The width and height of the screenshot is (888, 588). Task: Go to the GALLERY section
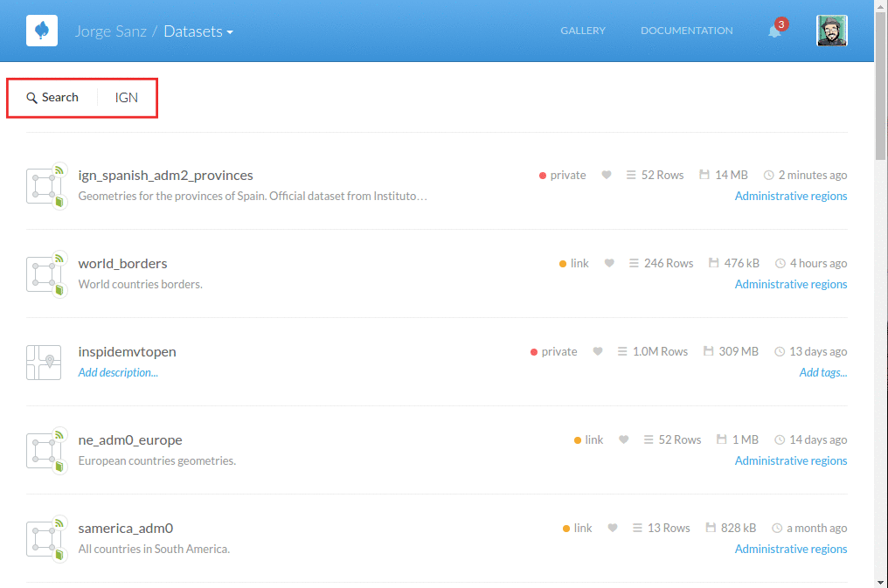coord(583,31)
